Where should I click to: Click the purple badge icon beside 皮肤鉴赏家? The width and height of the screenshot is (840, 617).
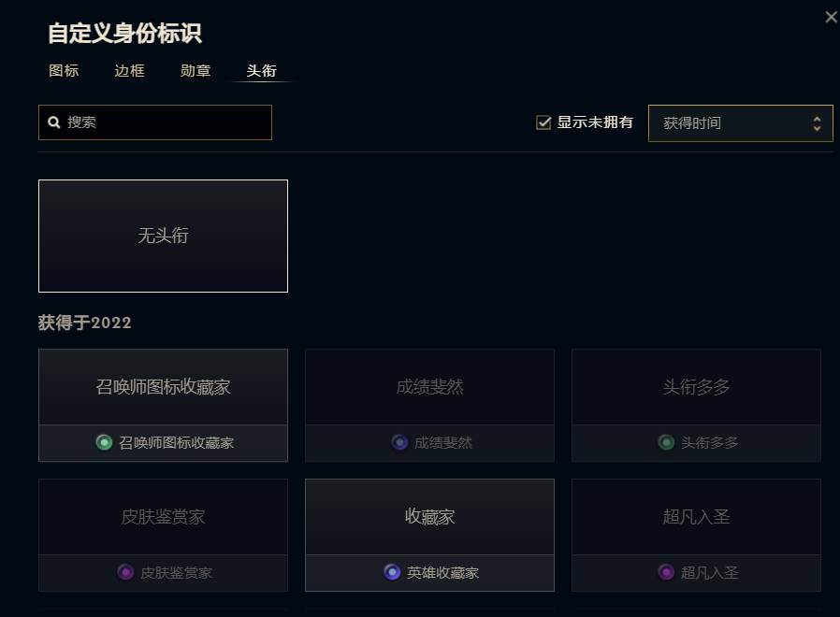(125, 572)
